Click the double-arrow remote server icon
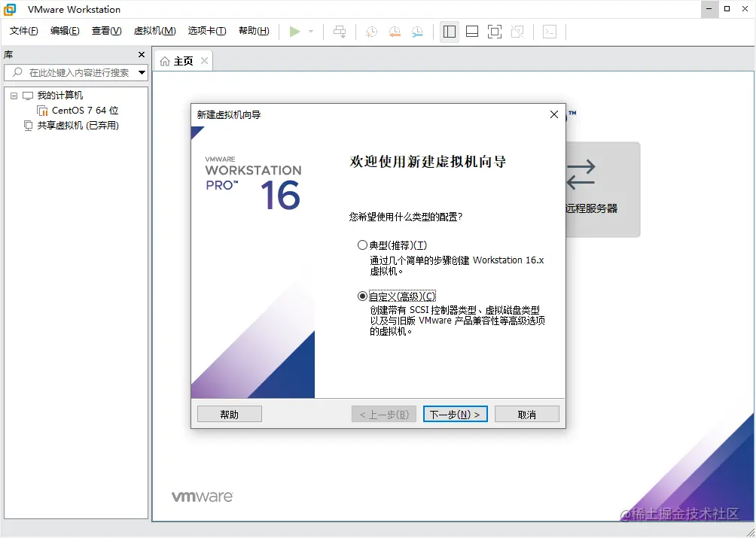The image size is (756, 538). point(581,175)
